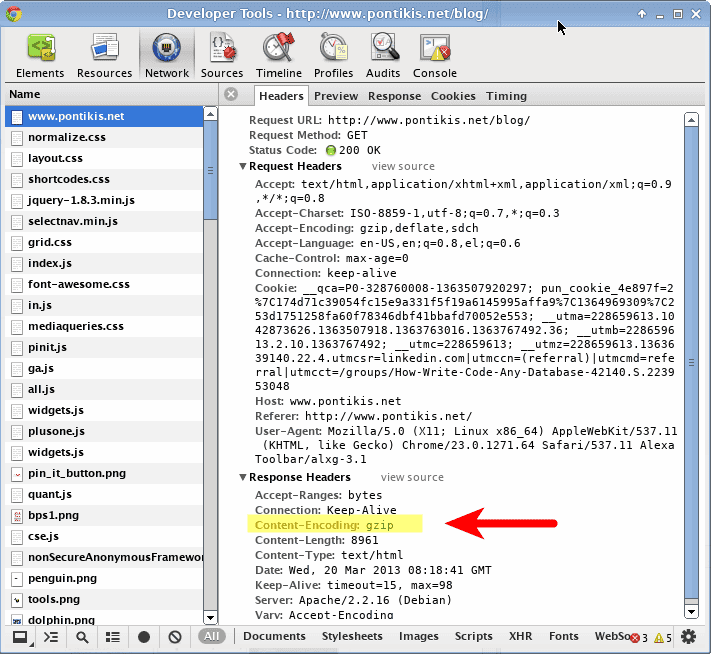Clear the network log
Screen dimensions: 712x654
coord(175,637)
